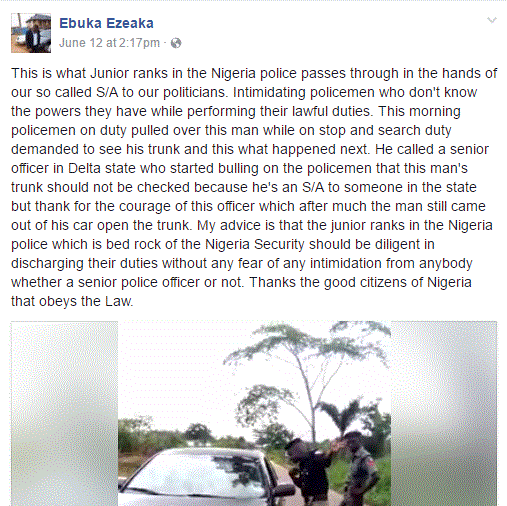Click the car's side mirror in photo
The height and width of the screenshot is (506, 507).
click(283, 492)
